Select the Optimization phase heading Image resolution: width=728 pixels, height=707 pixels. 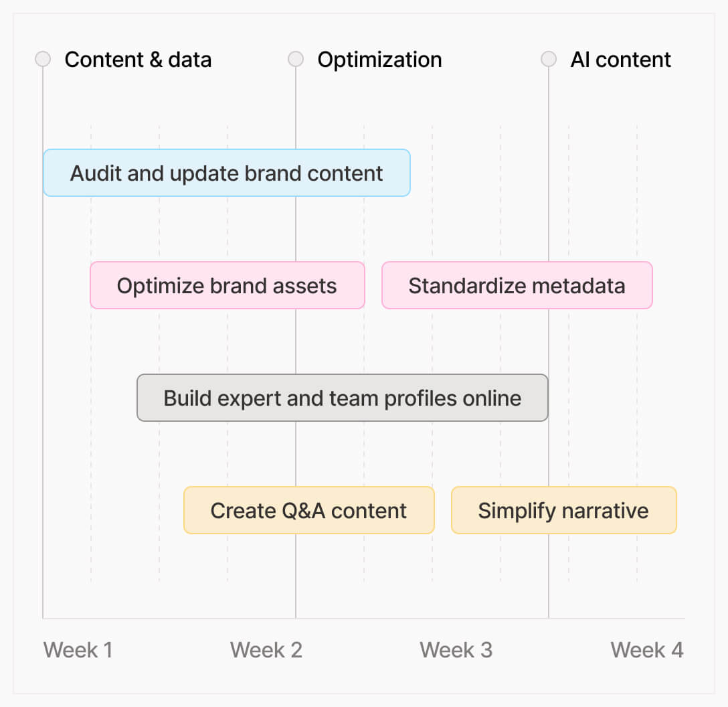point(379,60)
